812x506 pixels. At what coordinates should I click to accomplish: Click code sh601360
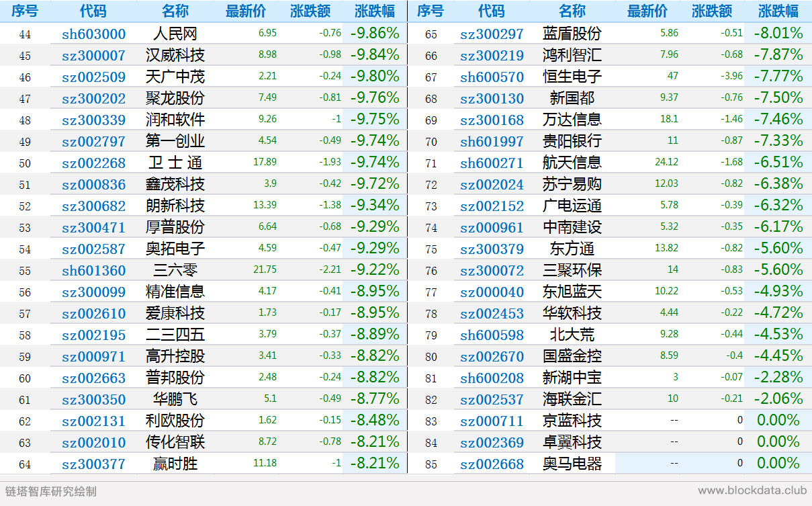coord(94,271)
